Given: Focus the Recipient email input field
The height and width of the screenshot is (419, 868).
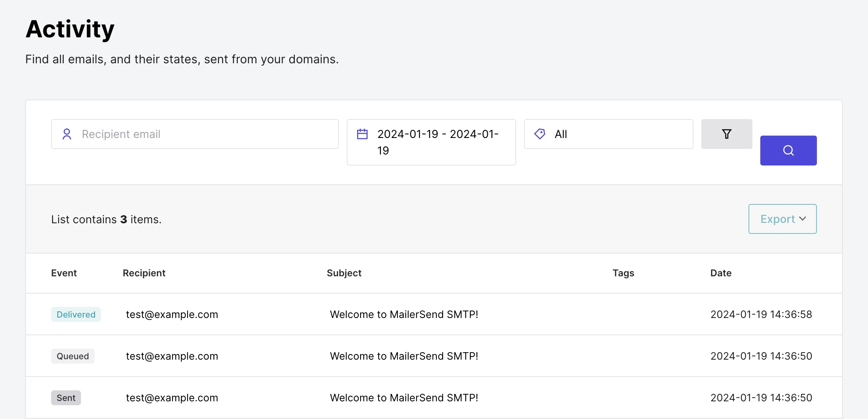Looking at the screenshot, I should point(204,134).
